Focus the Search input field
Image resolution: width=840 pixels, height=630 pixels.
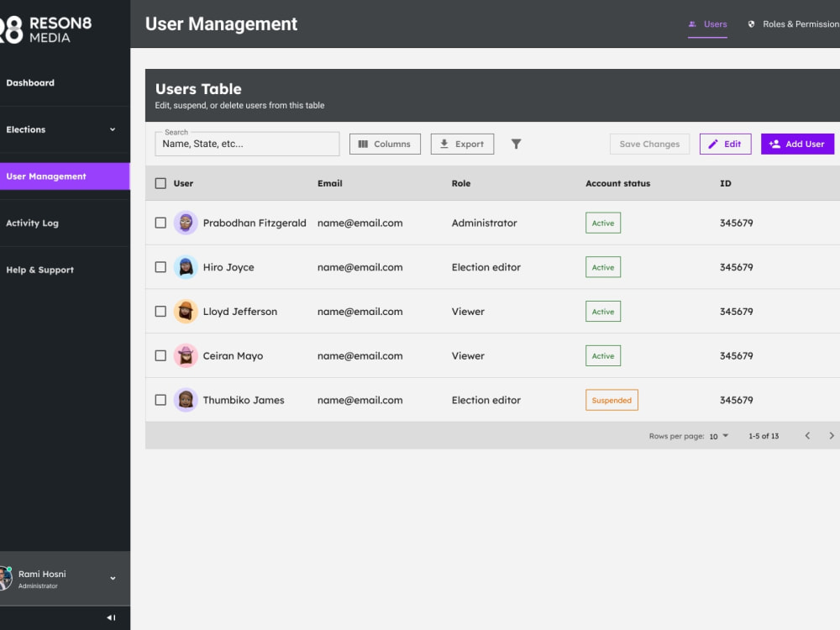[247, 144]
